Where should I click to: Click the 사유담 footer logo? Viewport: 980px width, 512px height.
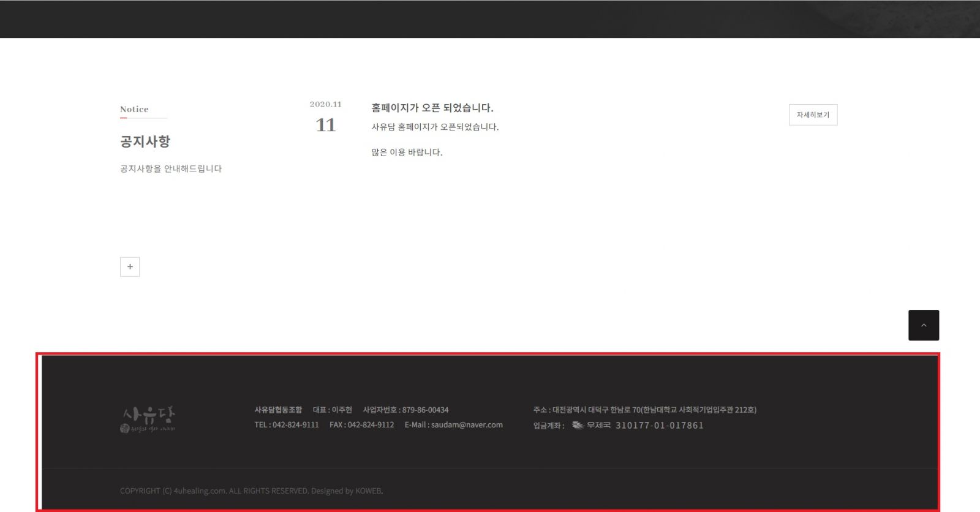[148, 420]
